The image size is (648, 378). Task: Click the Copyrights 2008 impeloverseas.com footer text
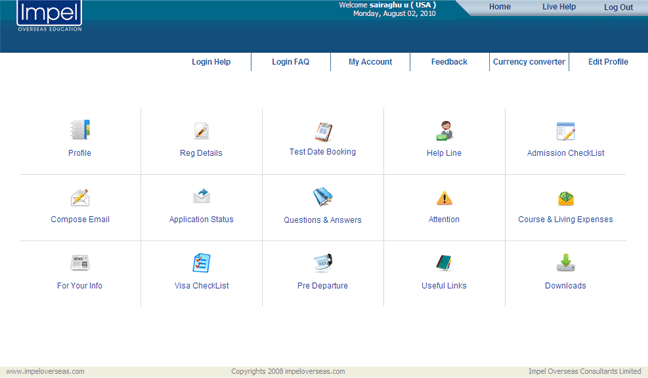[x=288, y=371]
